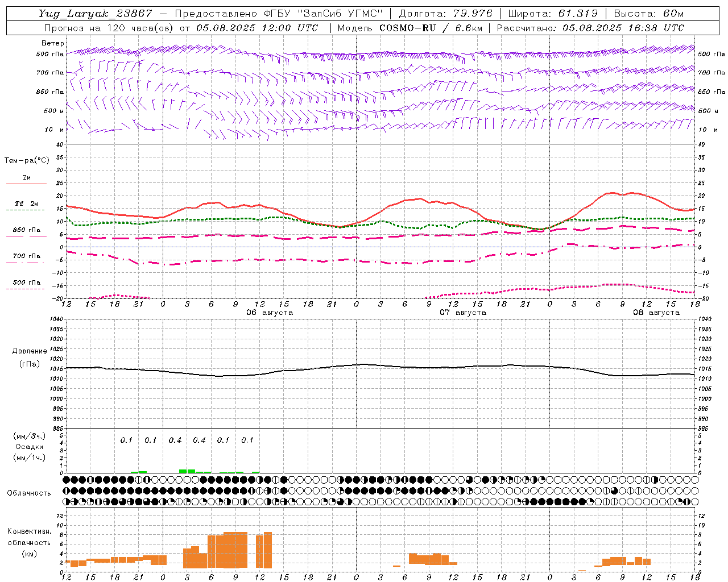The image size is (728, 582).
Task: Click the Тем-ра(°C) axis title
Action: (27, 161)
